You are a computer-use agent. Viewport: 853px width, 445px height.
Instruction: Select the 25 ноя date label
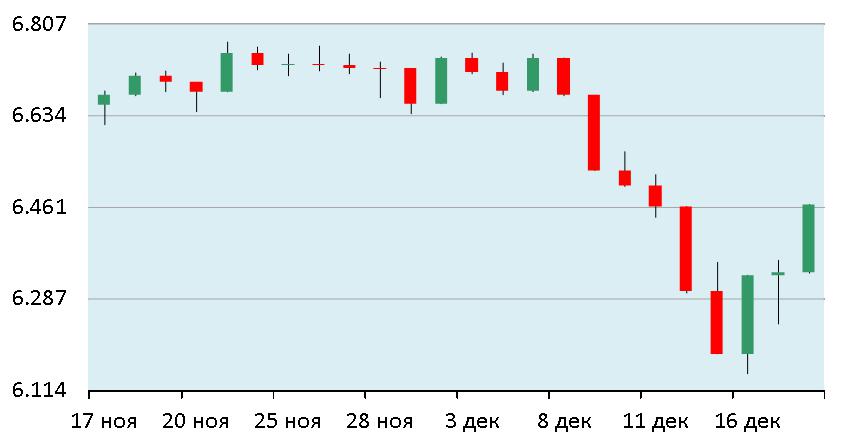(x=288, y=419)
